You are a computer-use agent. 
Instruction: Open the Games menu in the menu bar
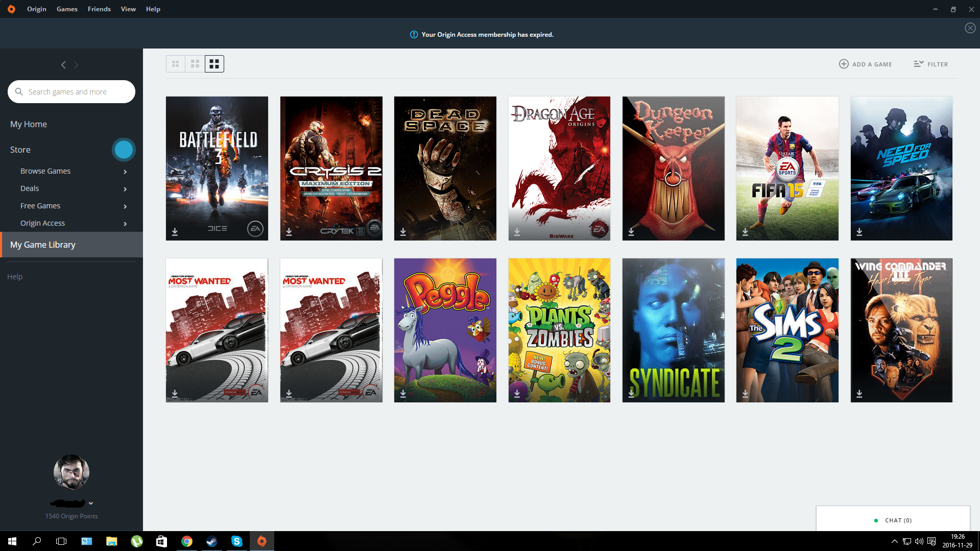click(x=67, y=9)
